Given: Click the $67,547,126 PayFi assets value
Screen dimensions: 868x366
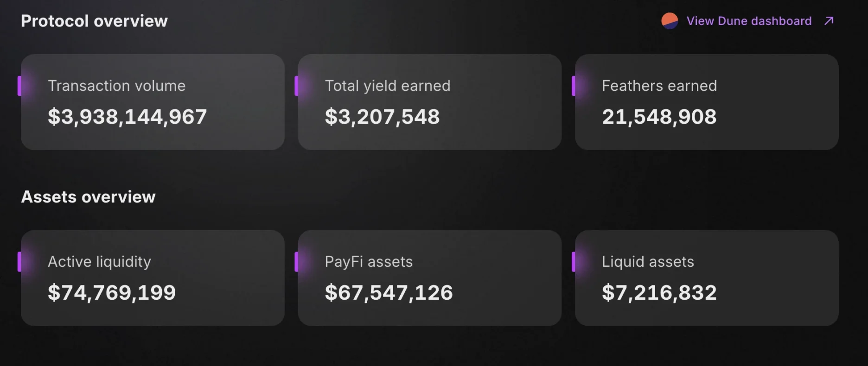Looking at the screenshot, I should [x=389, y=292].
